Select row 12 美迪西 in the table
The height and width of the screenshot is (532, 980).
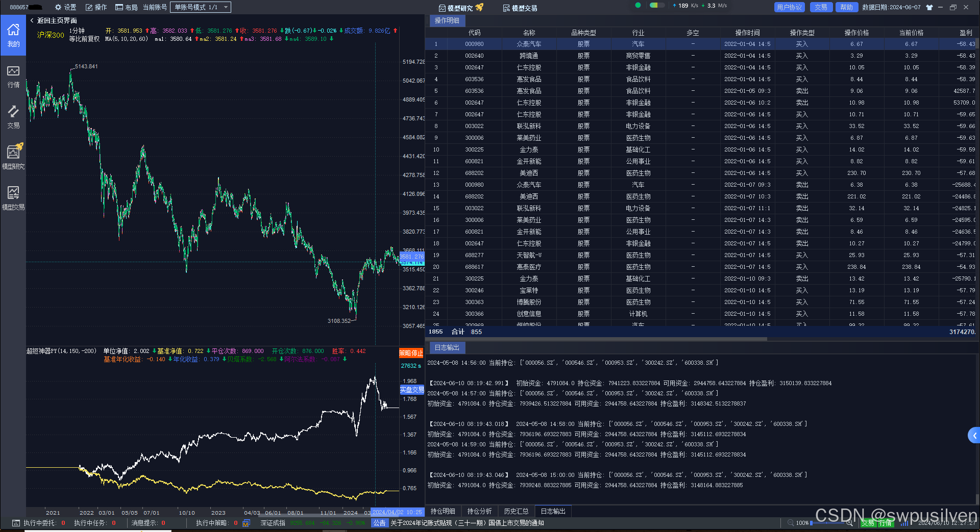[x=701, y=173]
